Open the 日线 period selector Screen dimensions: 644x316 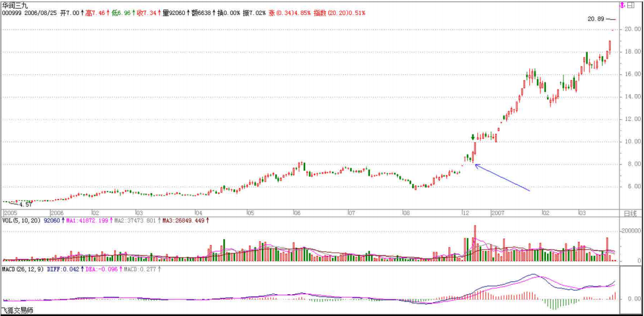click(x=630, y=213)
